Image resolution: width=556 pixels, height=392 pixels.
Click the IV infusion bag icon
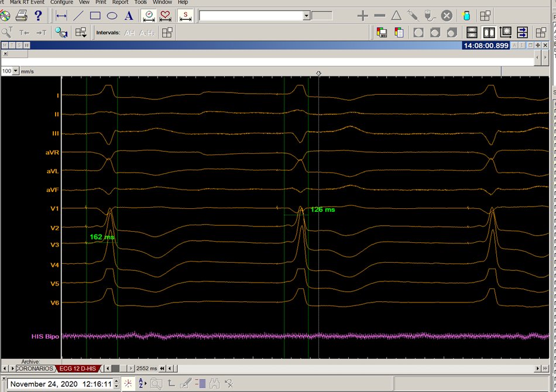[x=430, y=16]
